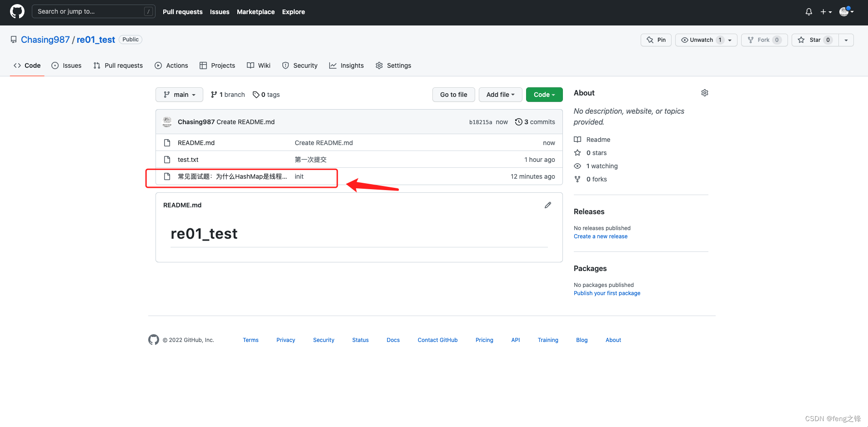868x427 pixels.
Task: View the 0 forks link
Action: 590,179
